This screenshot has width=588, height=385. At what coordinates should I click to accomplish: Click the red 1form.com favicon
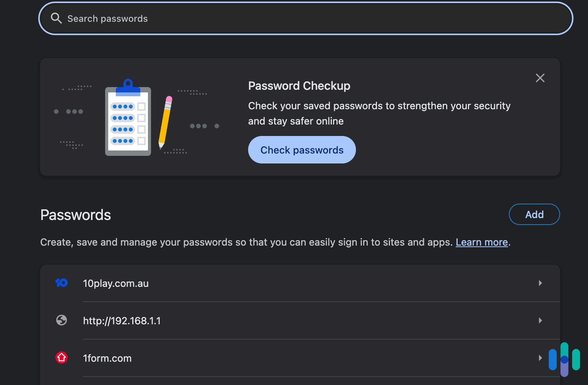[x=62, y=358]
